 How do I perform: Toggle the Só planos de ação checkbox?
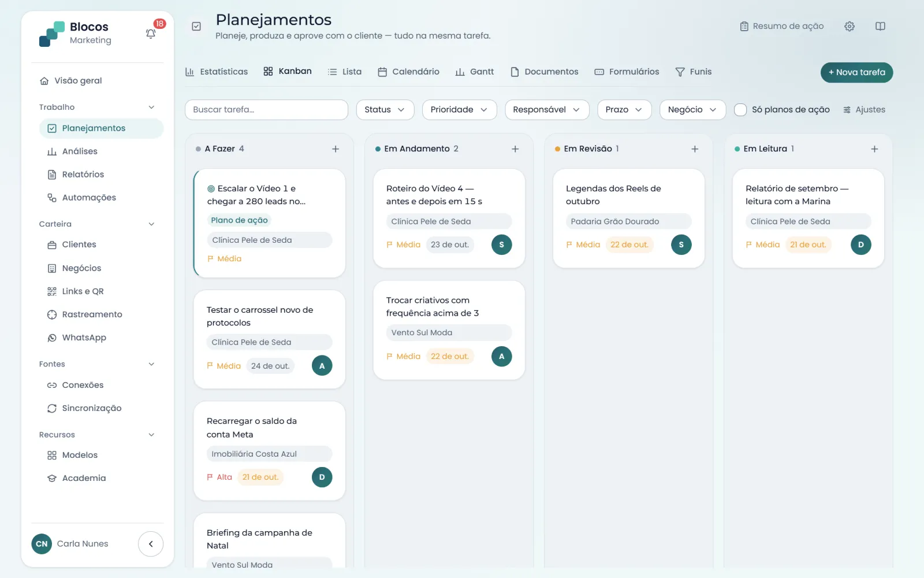[x=740, y=110]
